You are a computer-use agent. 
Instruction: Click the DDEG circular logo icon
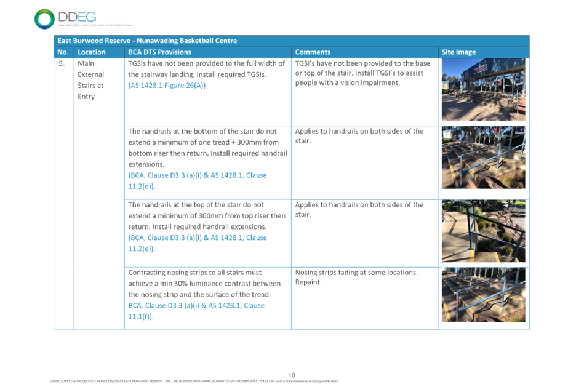pos(44,18)
